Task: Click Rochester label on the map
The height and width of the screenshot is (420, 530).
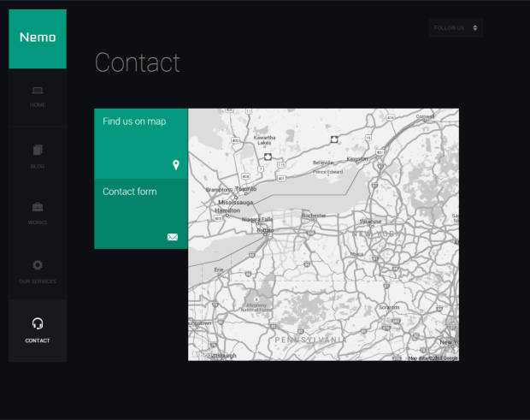Action: pos(314,216)
